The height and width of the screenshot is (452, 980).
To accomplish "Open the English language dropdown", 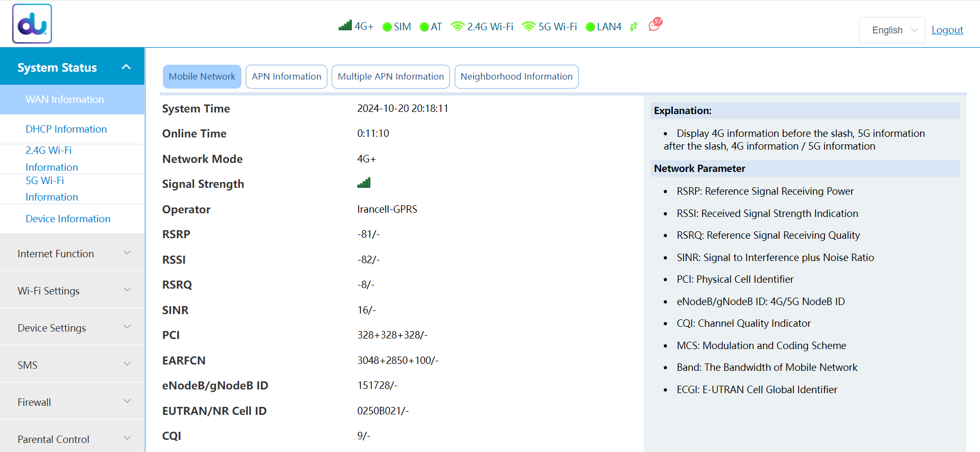I will [892, 30].
